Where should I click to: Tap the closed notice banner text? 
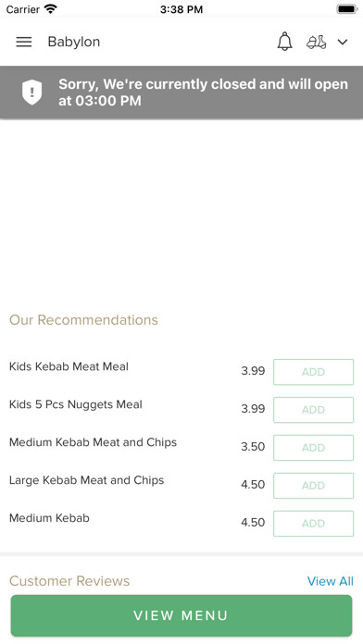(203, 92)
